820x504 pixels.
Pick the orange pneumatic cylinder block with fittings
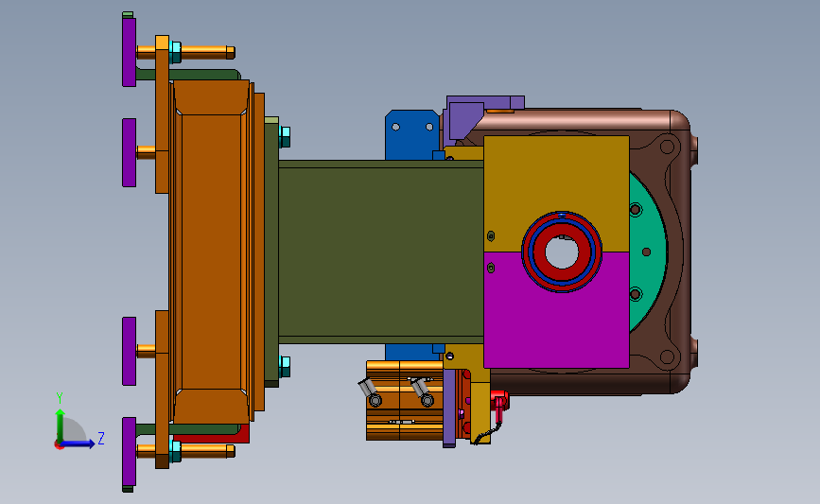tap(404, 401)
